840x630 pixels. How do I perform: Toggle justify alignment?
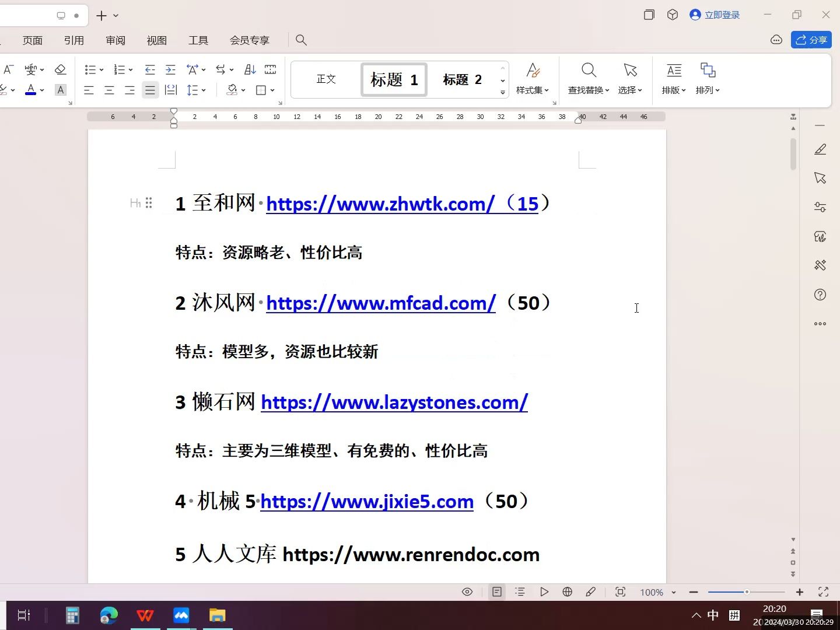(150, 90)
